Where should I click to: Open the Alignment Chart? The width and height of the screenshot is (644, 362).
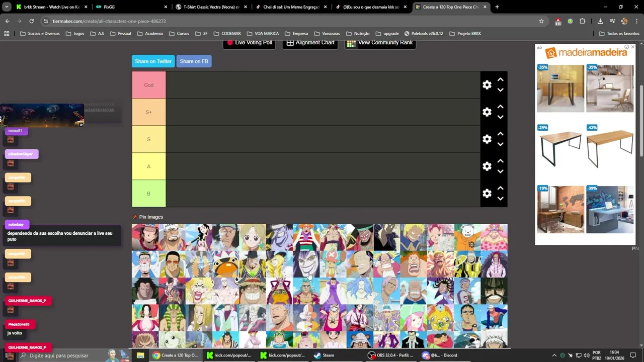point(310,43)
